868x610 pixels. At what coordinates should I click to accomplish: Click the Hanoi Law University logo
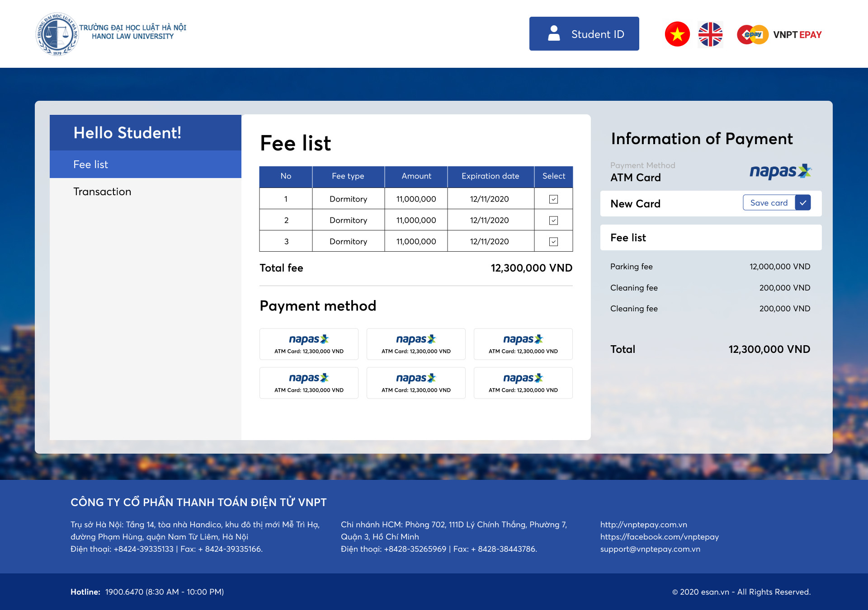click(x=111, y=34)
